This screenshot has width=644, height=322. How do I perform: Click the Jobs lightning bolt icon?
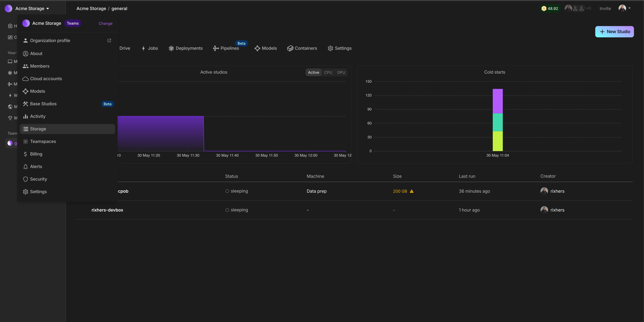click(143, 48)
